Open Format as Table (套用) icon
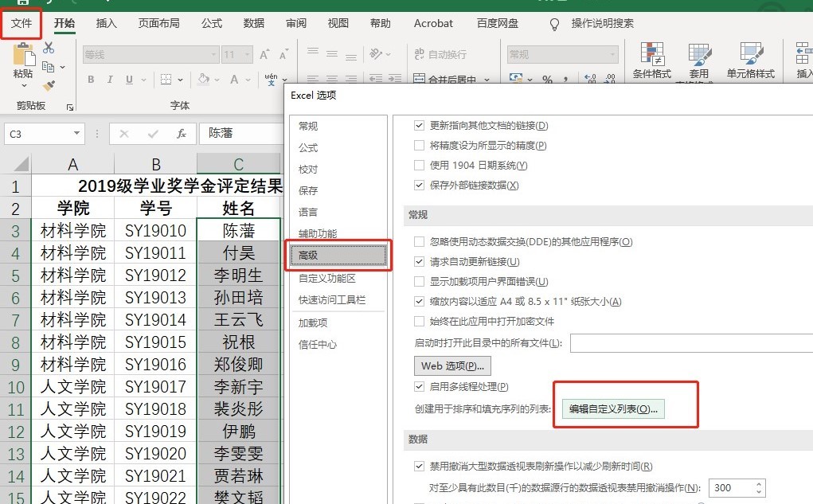 tap(699, 60)
